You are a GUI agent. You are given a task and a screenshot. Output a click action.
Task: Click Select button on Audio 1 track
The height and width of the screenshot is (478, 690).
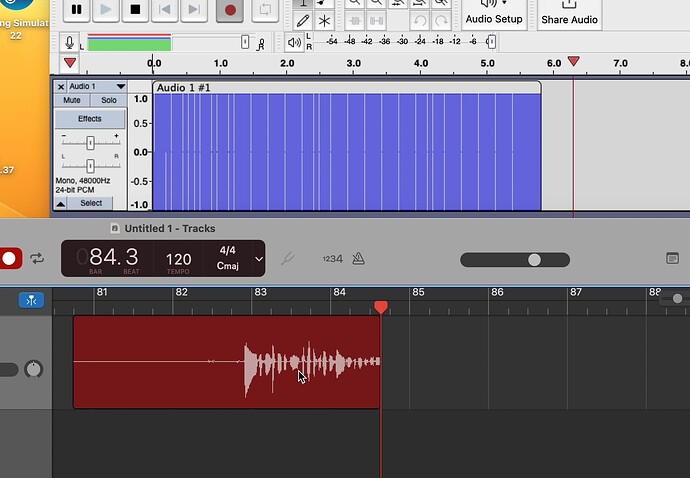click(91, 203)
